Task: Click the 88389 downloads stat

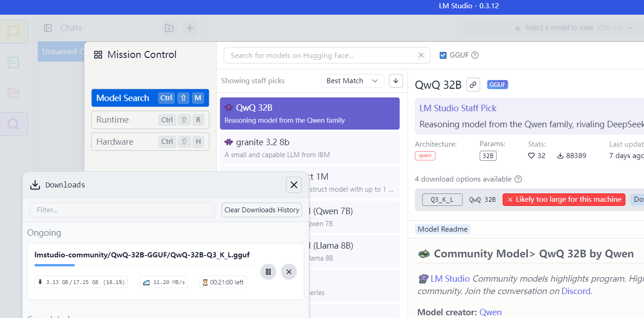Action: point(571,156)
